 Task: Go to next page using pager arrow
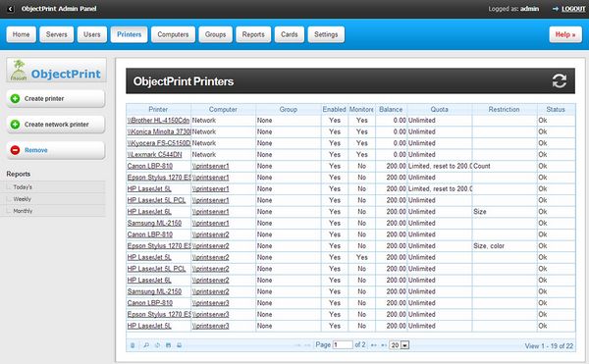coord(373,345)
